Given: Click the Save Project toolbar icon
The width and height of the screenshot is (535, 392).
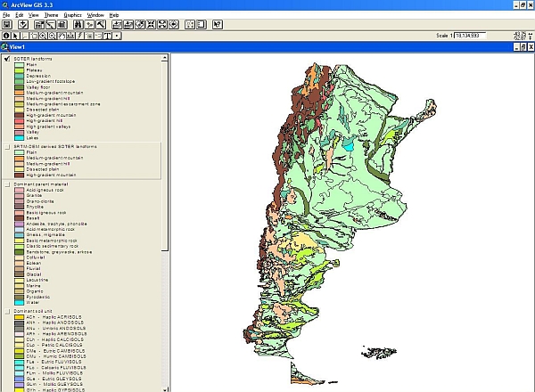Looking at the screenshot, I should 7,25.
